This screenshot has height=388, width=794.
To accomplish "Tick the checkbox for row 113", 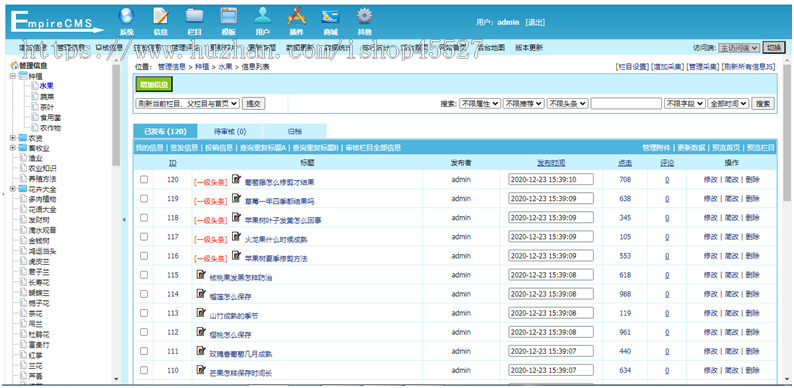I will pyautogui.click(x=144, y=313).
